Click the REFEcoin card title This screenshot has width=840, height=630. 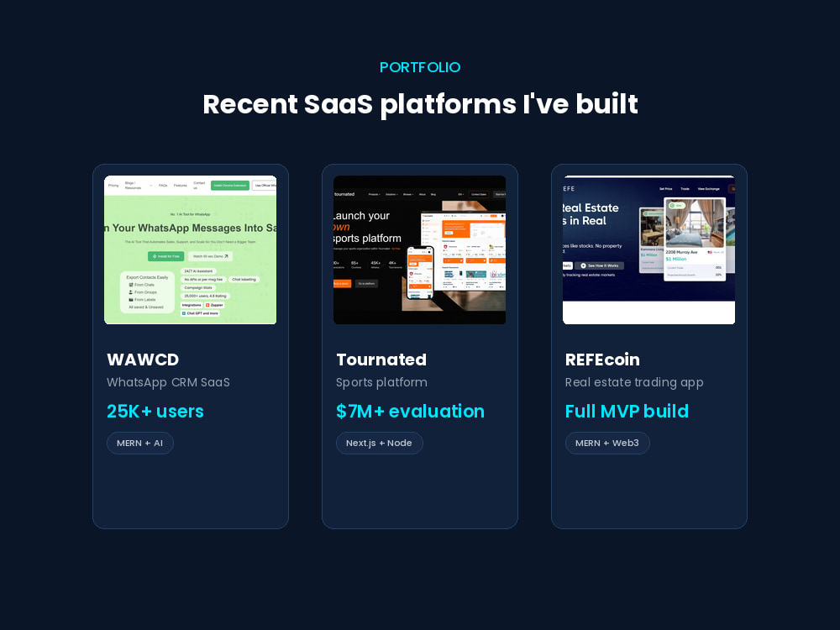pyautogui.click(x=602, y=360)
